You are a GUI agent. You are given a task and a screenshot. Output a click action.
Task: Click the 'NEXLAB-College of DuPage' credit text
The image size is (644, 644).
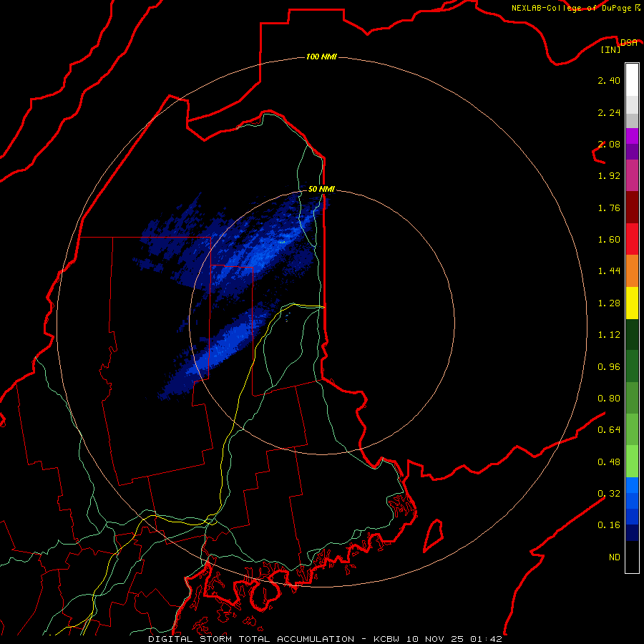coord(571,8)
